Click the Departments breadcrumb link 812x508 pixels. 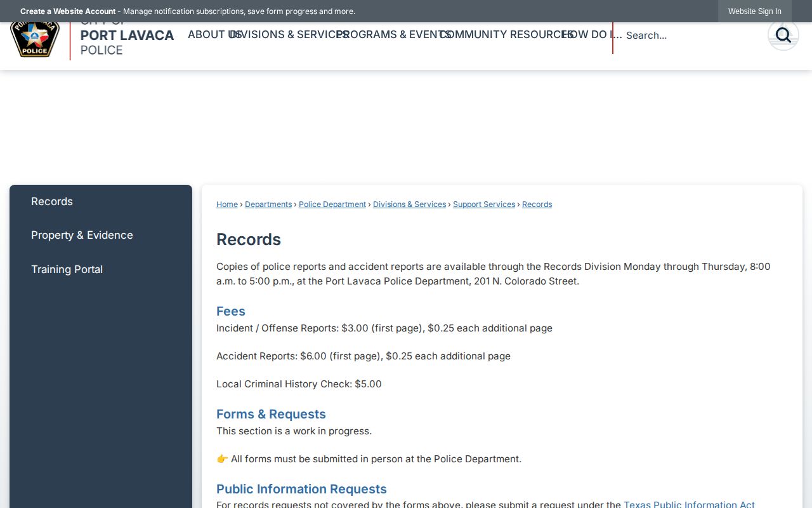[x=268, y=204]
